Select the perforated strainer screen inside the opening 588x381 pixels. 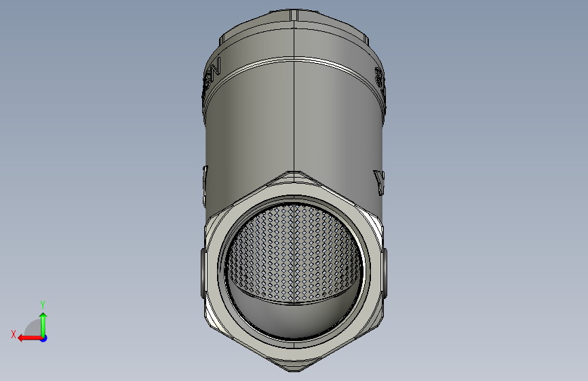(294, 254)
